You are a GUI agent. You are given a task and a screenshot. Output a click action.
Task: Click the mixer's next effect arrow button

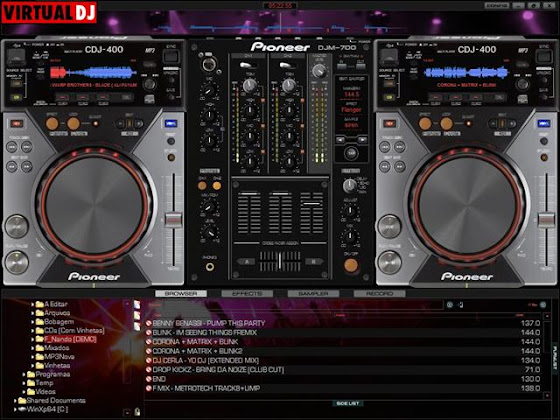coord(362,140)
